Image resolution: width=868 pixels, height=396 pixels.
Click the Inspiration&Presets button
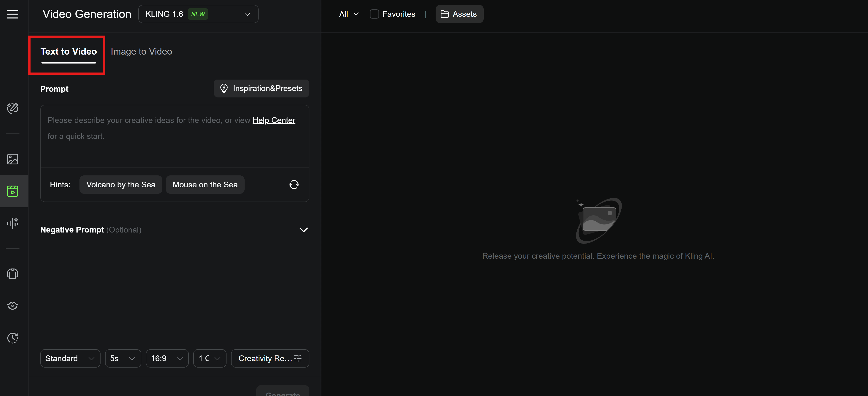pyautogui.click(x=261, y=88)
